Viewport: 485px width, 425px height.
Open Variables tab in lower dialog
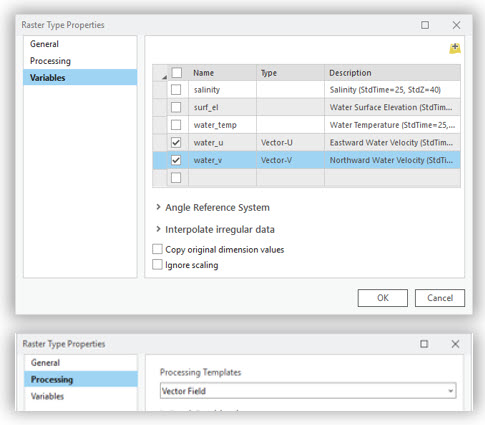(81, 396)
